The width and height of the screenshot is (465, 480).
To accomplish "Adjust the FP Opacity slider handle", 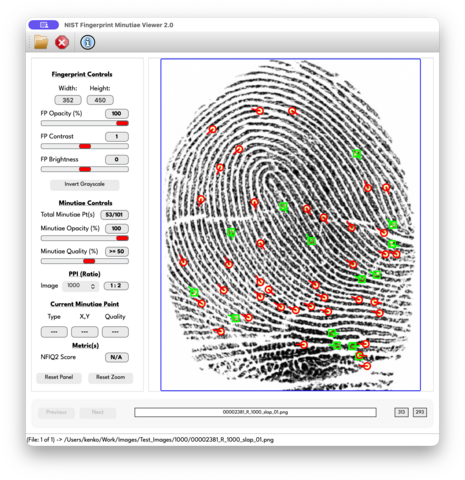I will click(122, 123).
